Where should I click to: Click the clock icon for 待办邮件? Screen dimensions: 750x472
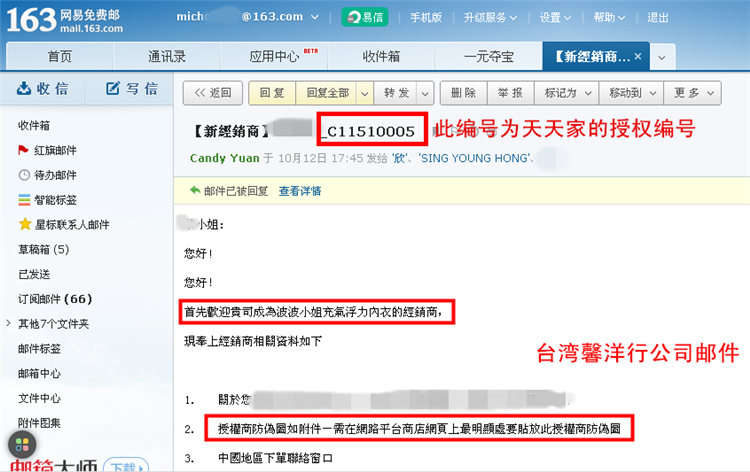pos(24,175)
